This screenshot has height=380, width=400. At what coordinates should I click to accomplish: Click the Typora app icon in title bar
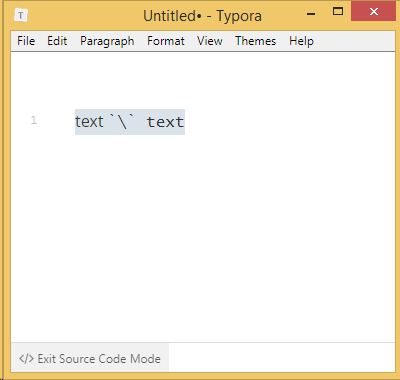coord(21,15)
